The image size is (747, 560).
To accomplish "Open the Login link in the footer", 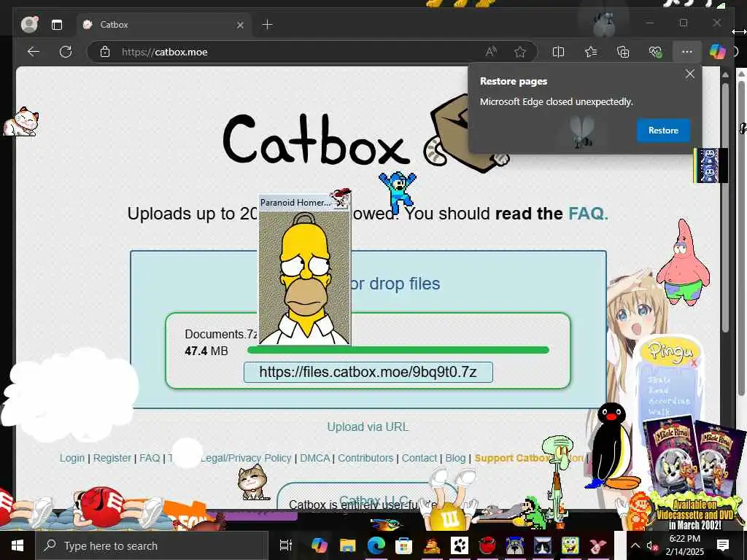I will 72,458.
